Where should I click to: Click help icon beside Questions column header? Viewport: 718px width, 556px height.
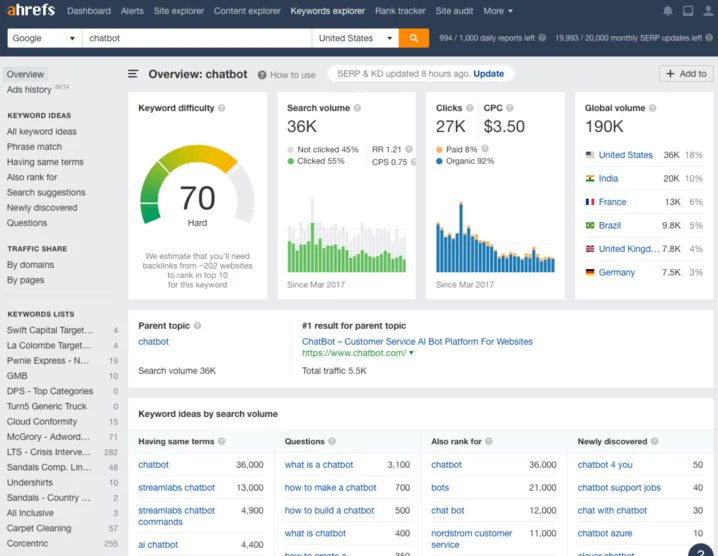click(x=332, y=441)
